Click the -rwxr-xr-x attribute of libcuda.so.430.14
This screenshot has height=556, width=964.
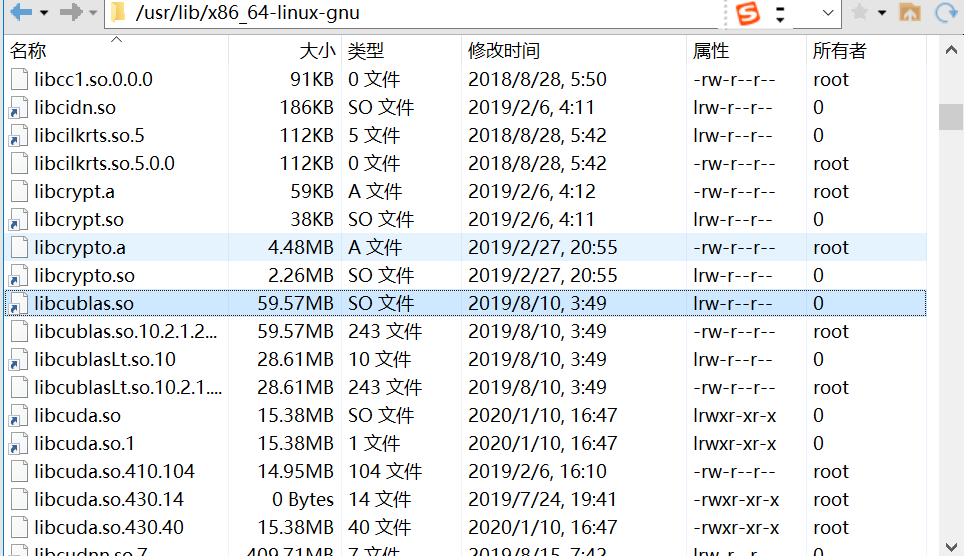(x=736, y=499)
